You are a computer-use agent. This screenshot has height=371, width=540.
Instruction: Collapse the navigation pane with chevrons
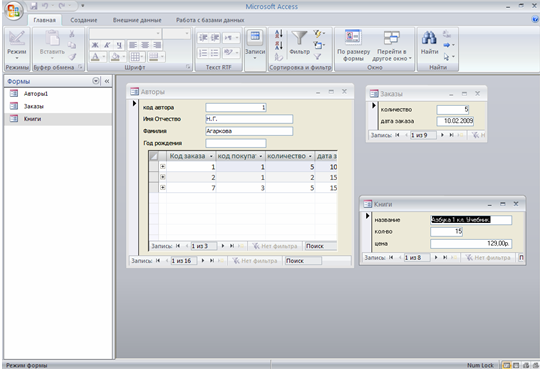coord(107,81)
